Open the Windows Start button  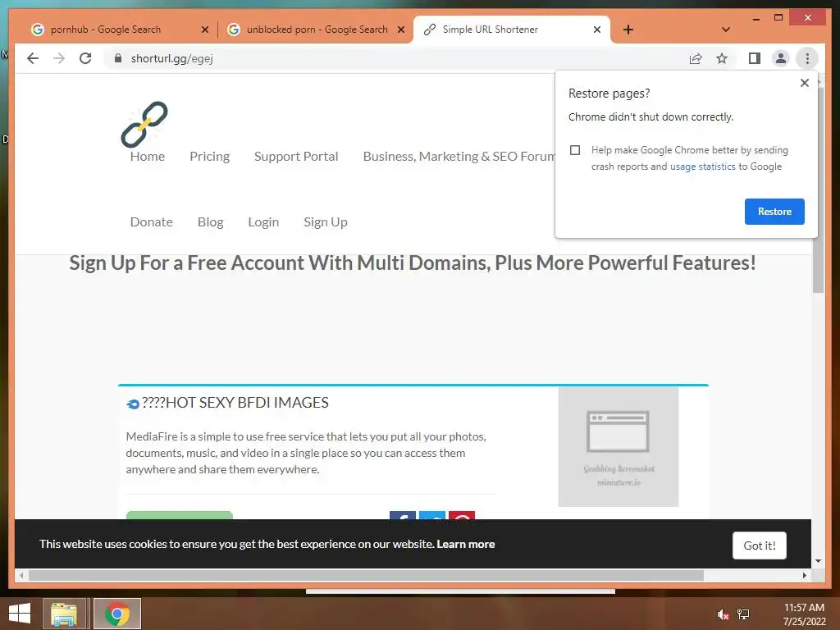20,614
